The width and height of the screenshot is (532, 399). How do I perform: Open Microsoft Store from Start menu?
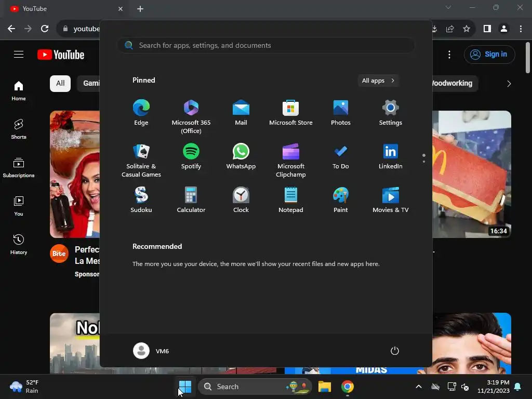[x=291, y=113]
